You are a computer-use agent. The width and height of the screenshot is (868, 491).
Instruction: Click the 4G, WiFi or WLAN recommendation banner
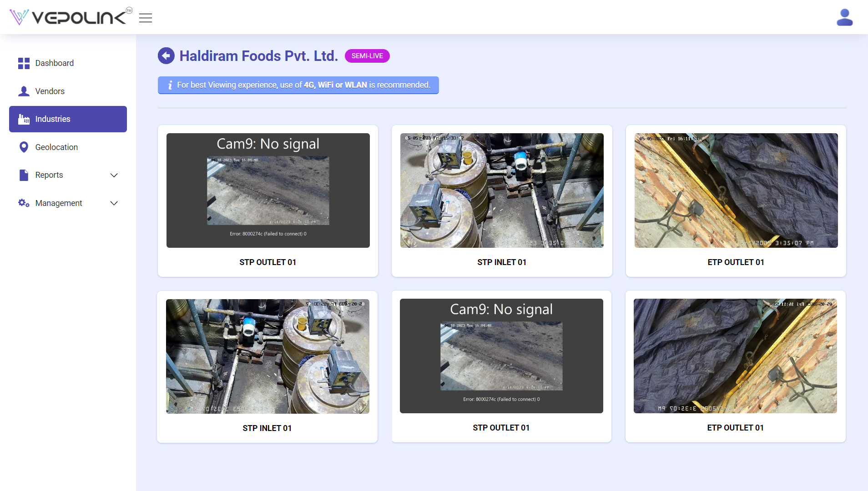point(298,85)
